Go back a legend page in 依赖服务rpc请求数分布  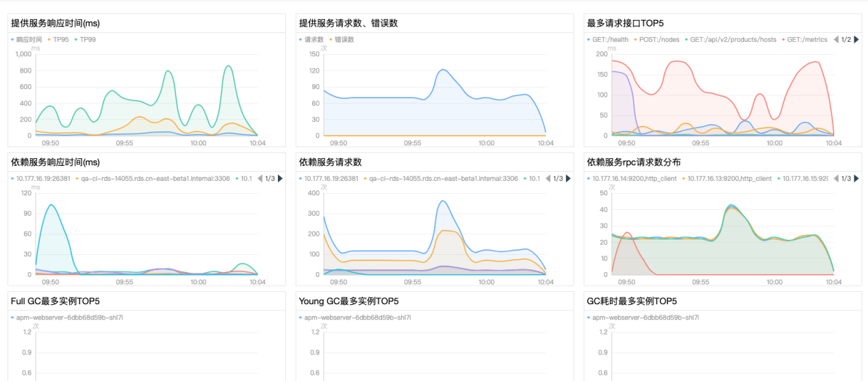point(836,179)
